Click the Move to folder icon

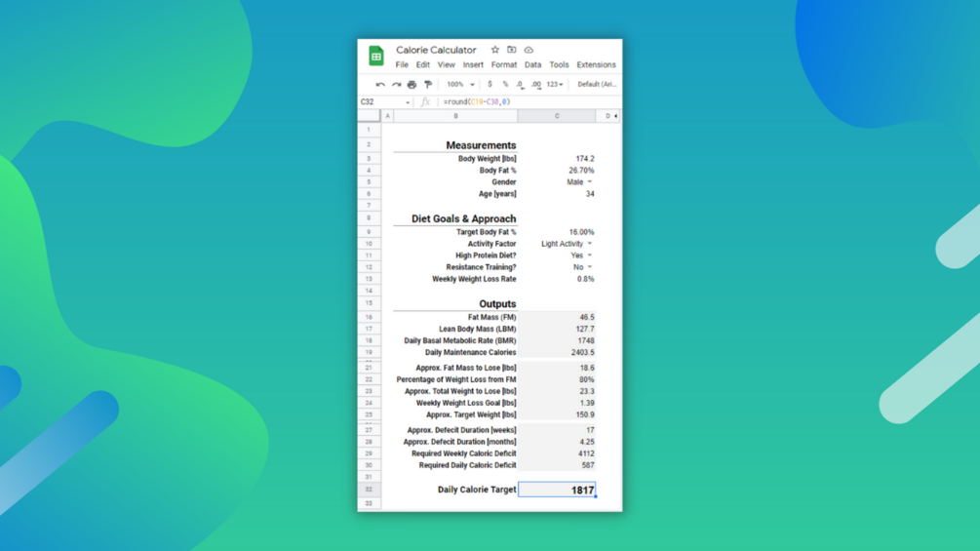(512, 50)
